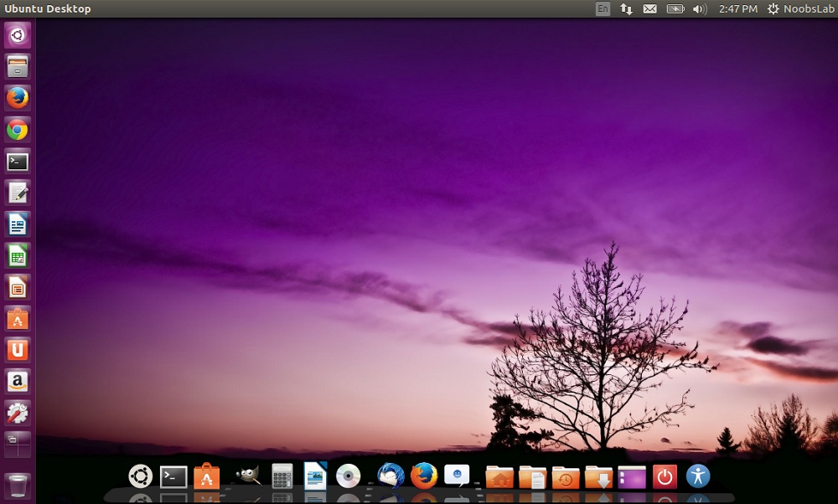This screenshot has width=838, height=504.
Task: Open LibreOffice Calc spreadsheet in launcher
Action: coord(18,256)
